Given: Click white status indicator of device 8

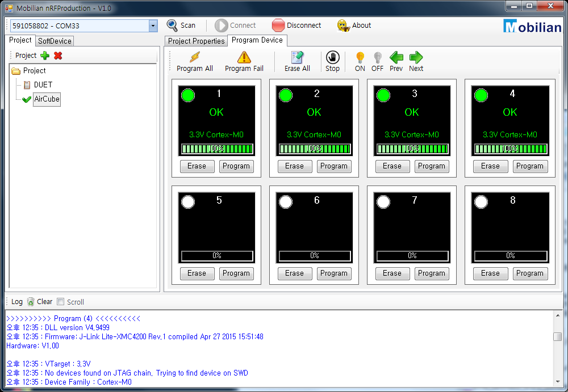Looking at the screenshot, I should 481,202.
